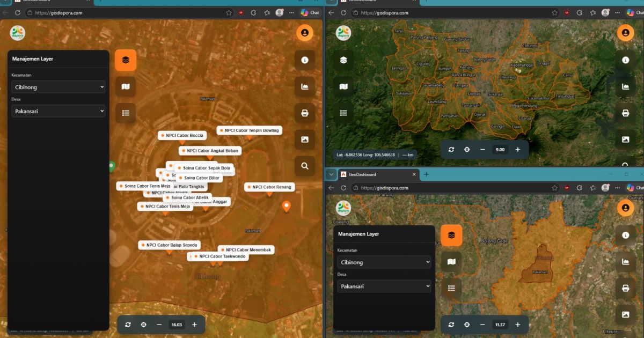Click the NPCI Cabor Renang marker
The height and width of the screenshot is (338, 644).
270,187
